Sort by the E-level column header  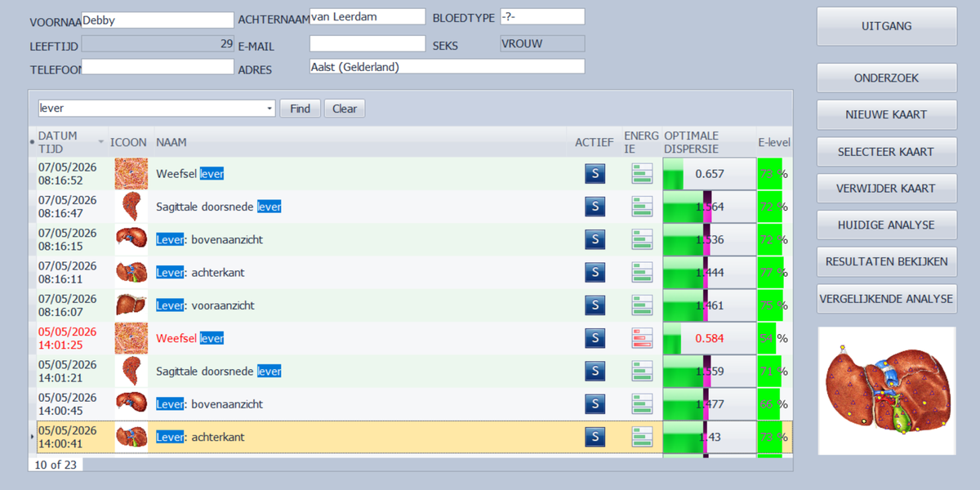[x=773, y=142]
